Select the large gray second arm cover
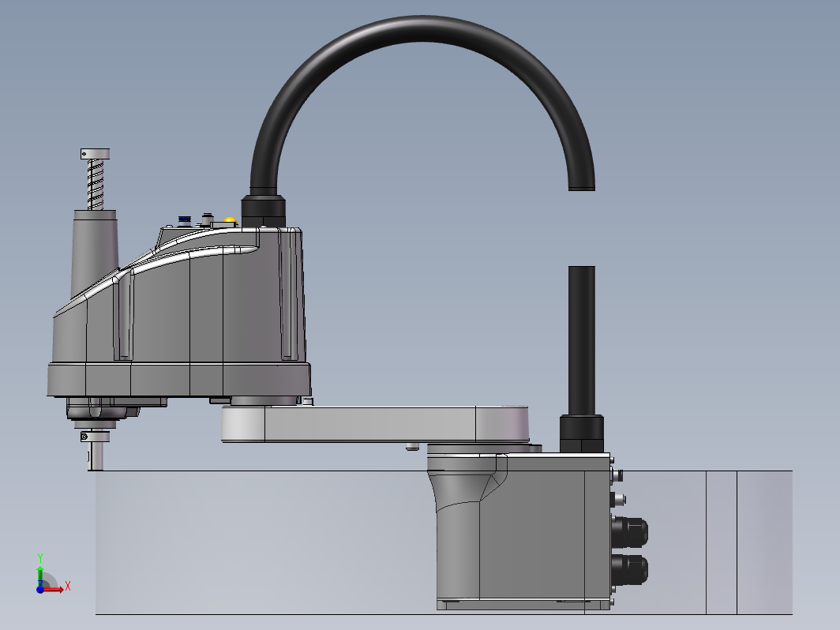The width and height of the screenshot is (840, 630). (179, 313)
